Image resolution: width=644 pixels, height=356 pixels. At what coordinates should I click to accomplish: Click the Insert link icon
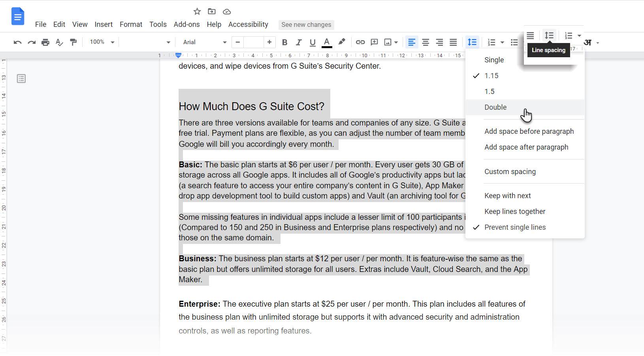click(360, 42)
